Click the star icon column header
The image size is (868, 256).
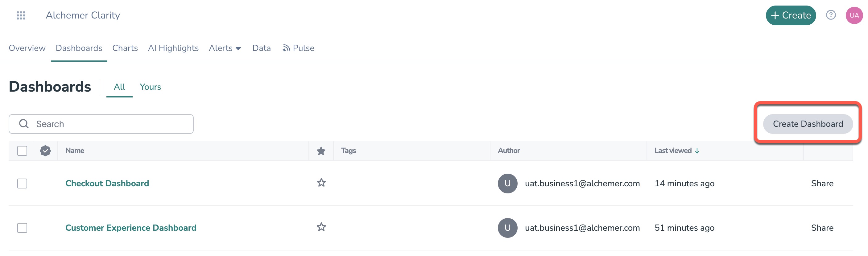point(321,151)
